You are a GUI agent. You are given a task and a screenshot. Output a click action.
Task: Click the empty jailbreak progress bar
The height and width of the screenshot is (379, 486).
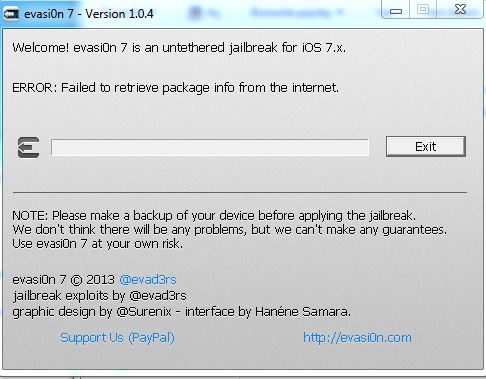(210, 147)
